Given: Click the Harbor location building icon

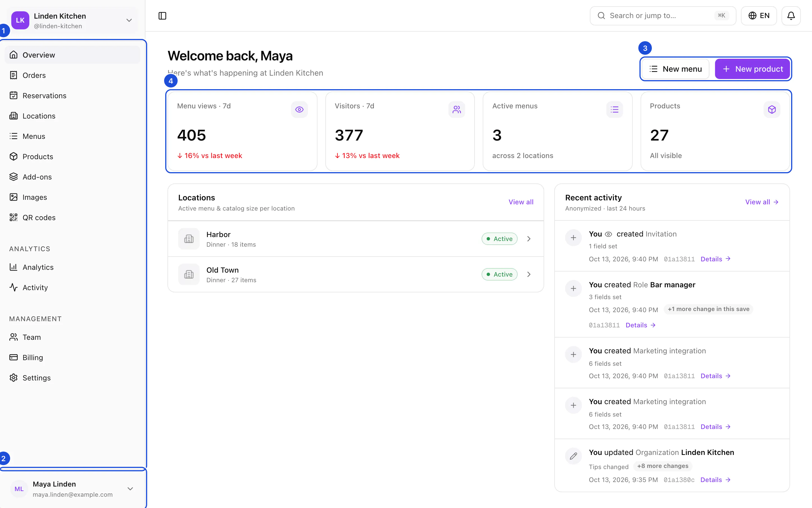Looking at the screenshot, I should pos(189,239).
